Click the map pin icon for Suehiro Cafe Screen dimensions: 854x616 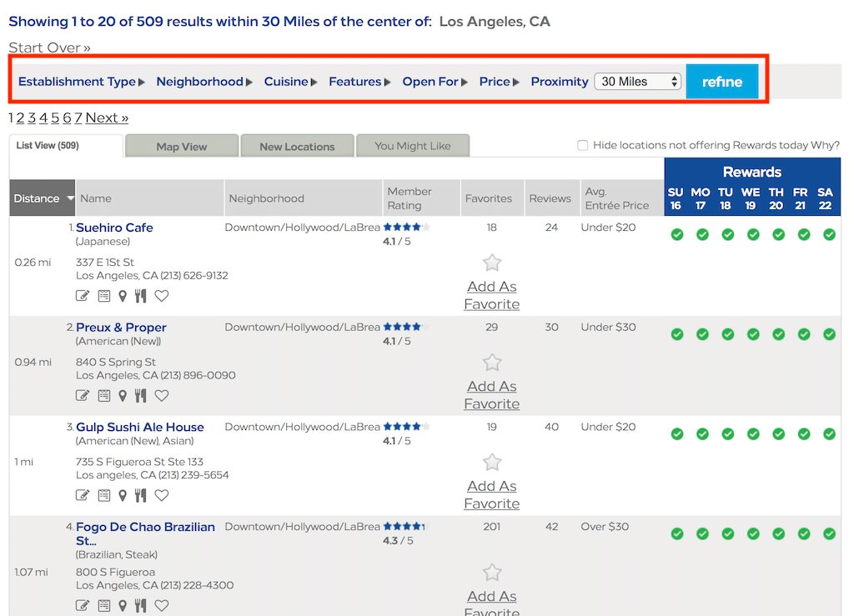[x=123, y=295]
